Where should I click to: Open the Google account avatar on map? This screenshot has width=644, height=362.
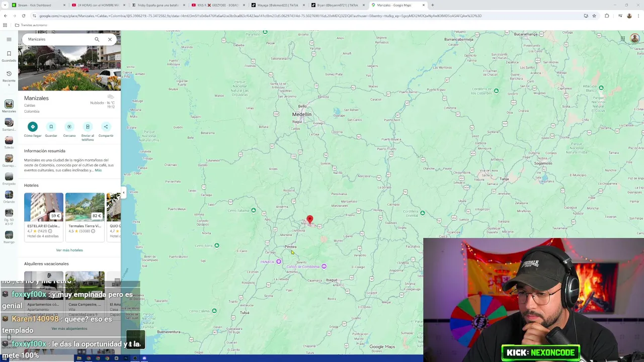(635, 39)
